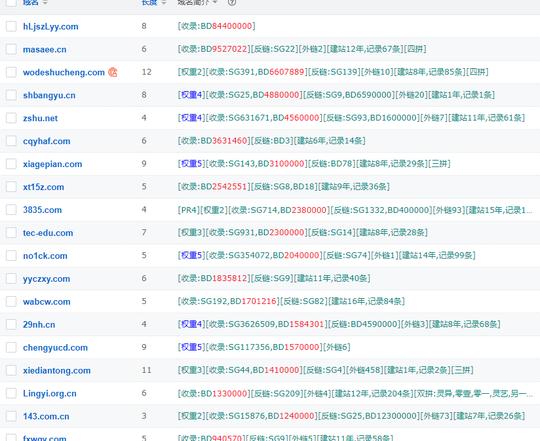Click the description containing 'SG931,BD2300000'
Viewport: 540px width, 441px height.
tap(303, 232)
